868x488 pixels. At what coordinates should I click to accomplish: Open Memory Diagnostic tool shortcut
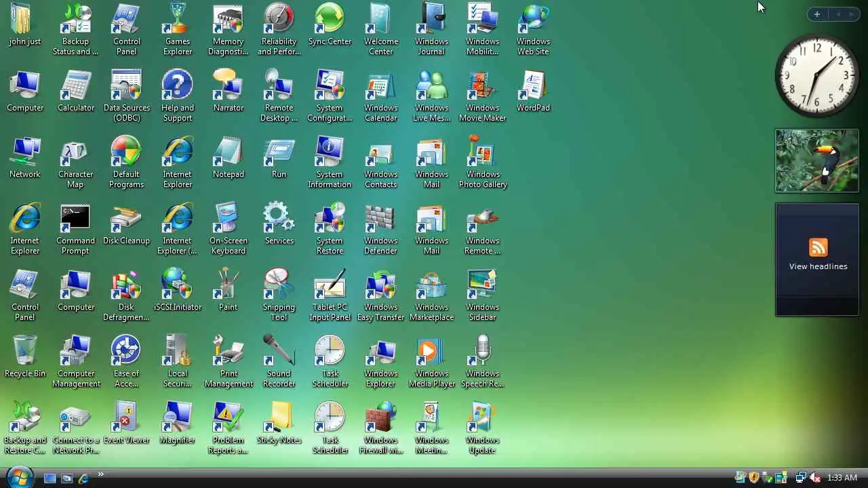[x=229, y=30]
